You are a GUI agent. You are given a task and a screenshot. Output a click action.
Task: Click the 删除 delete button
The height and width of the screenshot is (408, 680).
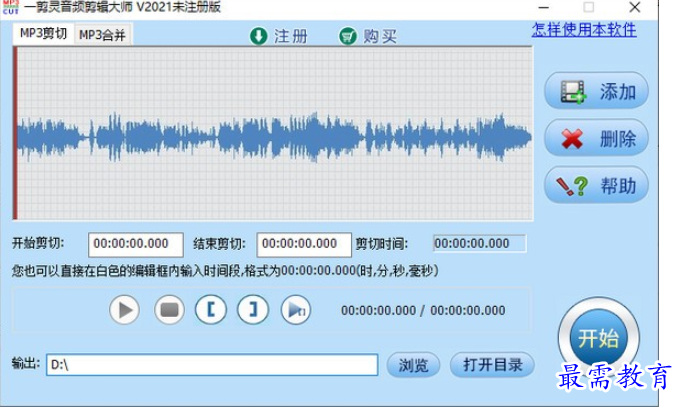(x=596, y=138)
